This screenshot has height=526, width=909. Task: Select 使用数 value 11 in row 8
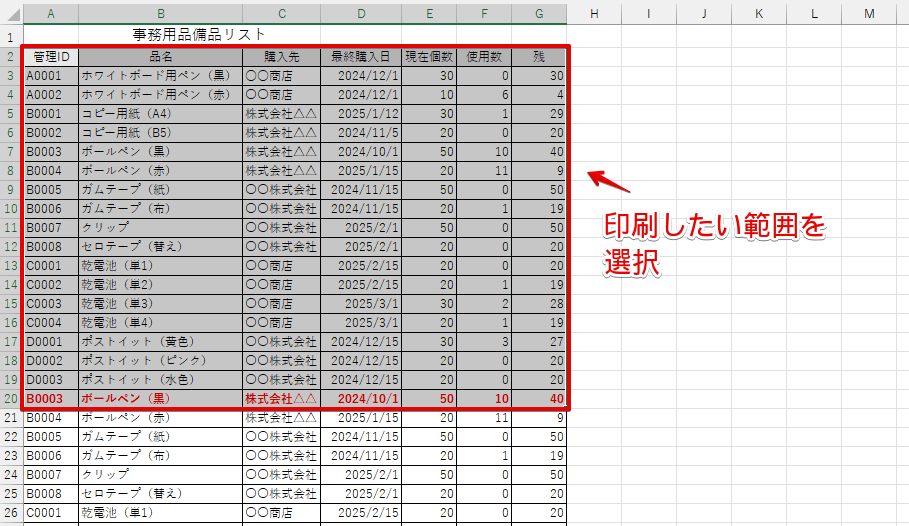tap(484, 171)
